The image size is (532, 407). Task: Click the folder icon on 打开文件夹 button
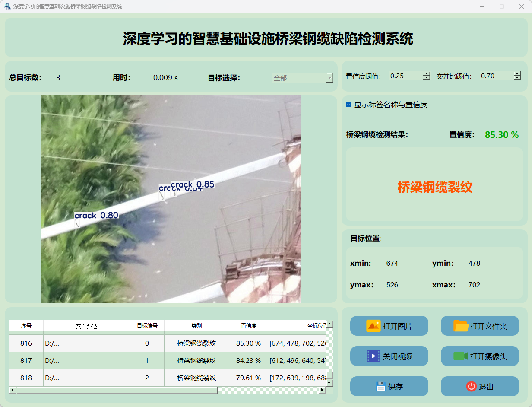coord(461,326)
